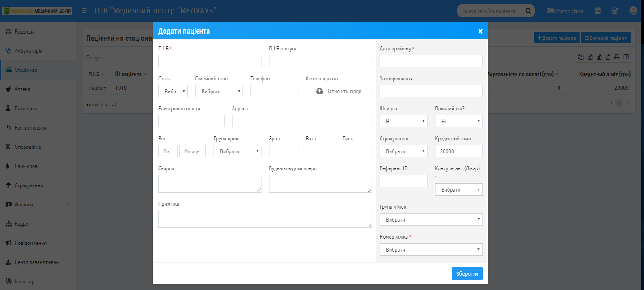Open the calendar icon in the header
Viewport: 644px width, 290px height.
click(597, 11)
